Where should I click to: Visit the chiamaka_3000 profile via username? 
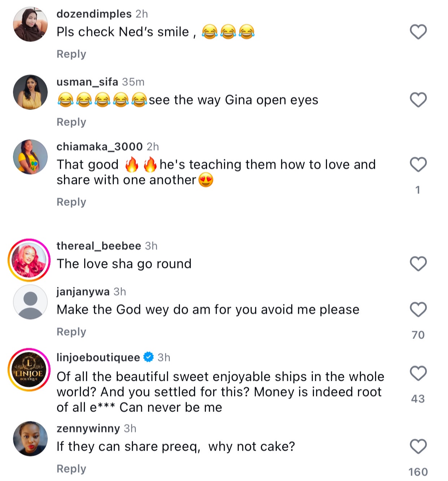coord(99,146)
